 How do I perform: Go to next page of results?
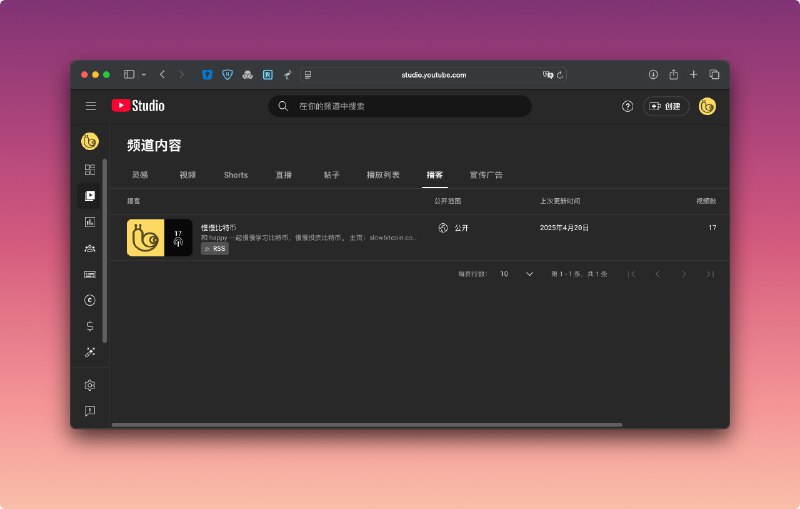point(684,274)
